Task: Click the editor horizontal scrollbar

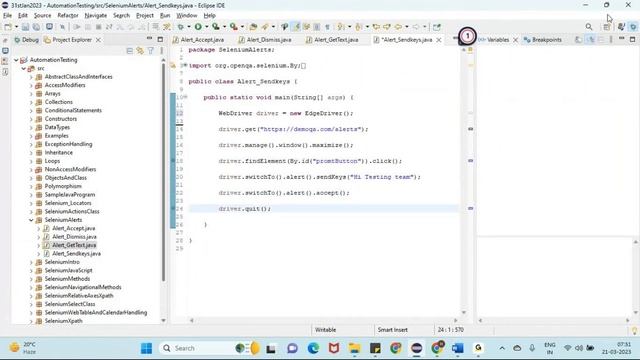Action: pyautogui.click(x=324, y=320)
